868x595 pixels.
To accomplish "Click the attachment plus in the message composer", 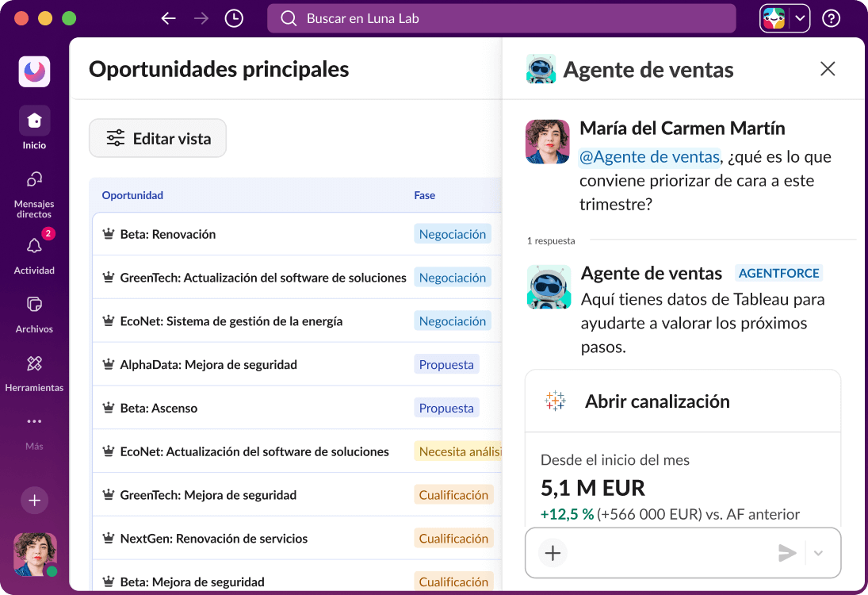I will (552, 553).
